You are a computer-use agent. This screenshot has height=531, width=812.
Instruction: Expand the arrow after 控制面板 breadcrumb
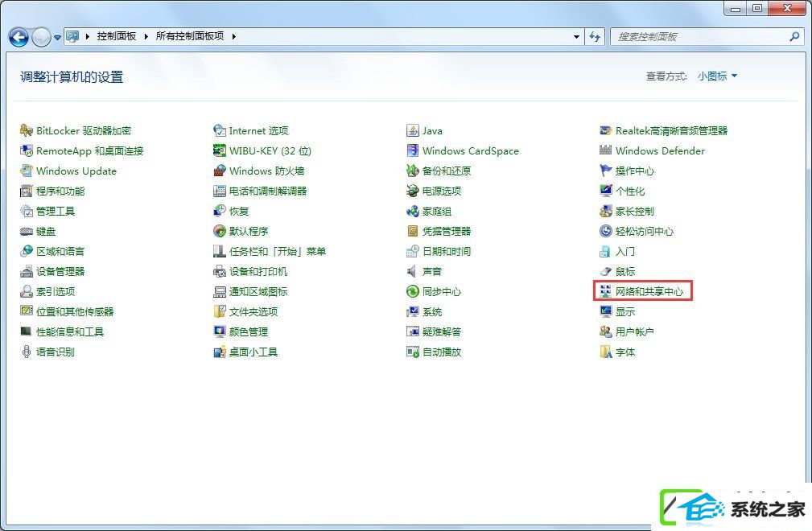click(146, 36)
